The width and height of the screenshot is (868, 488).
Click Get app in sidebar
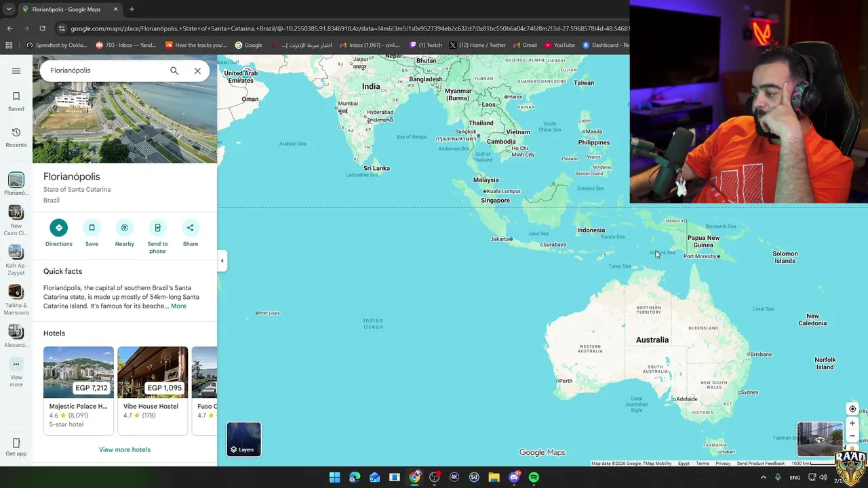16,447
